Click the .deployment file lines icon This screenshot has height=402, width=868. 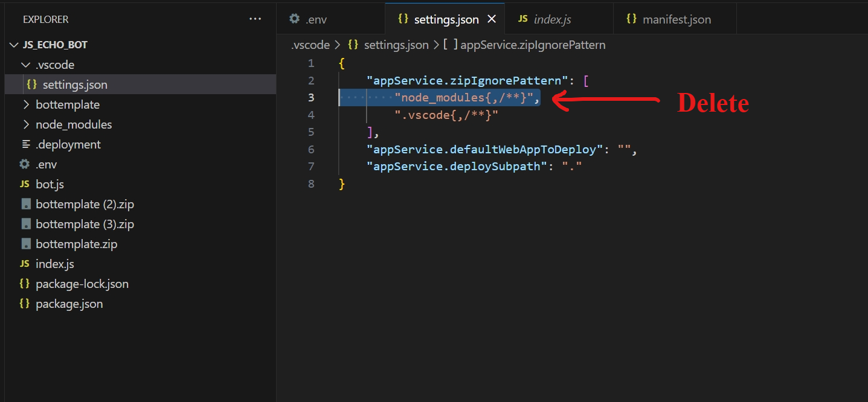pos(25,144)
